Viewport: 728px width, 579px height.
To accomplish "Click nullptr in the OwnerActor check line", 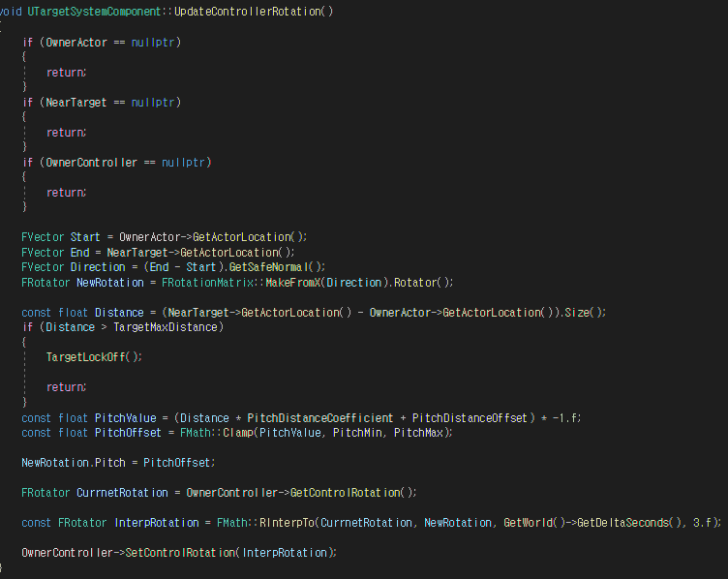I will coord(153,43).
